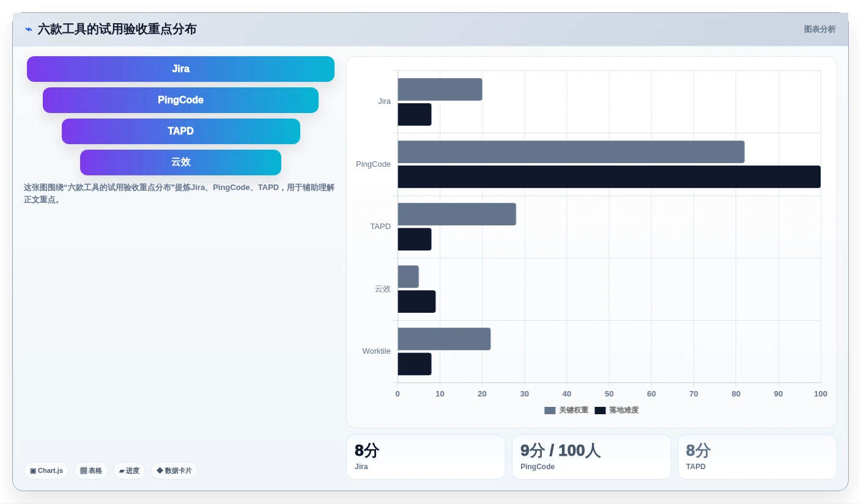Click TAPD's gray 关键权重 bar in the chart
861x504 pixels.
[457, 214]
